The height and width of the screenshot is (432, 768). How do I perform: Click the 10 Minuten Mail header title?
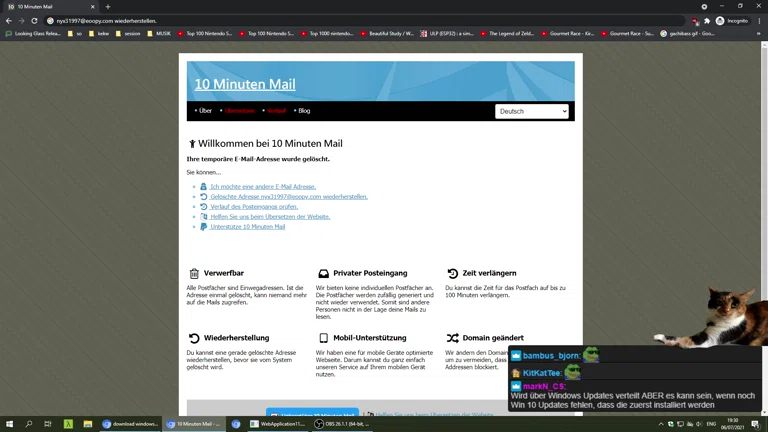tap(245, 84)
